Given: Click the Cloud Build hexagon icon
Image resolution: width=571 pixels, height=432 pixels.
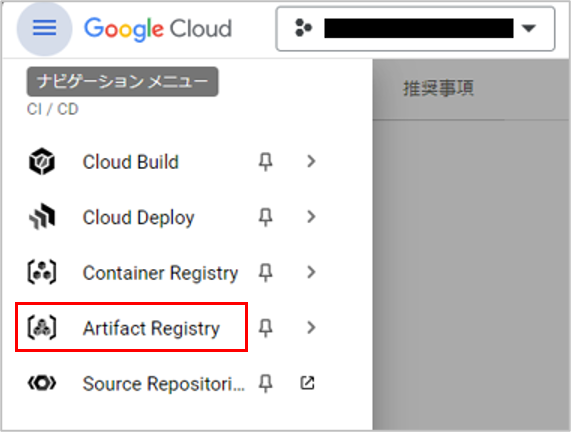Looking at the screenshot, I should [42, 161].
